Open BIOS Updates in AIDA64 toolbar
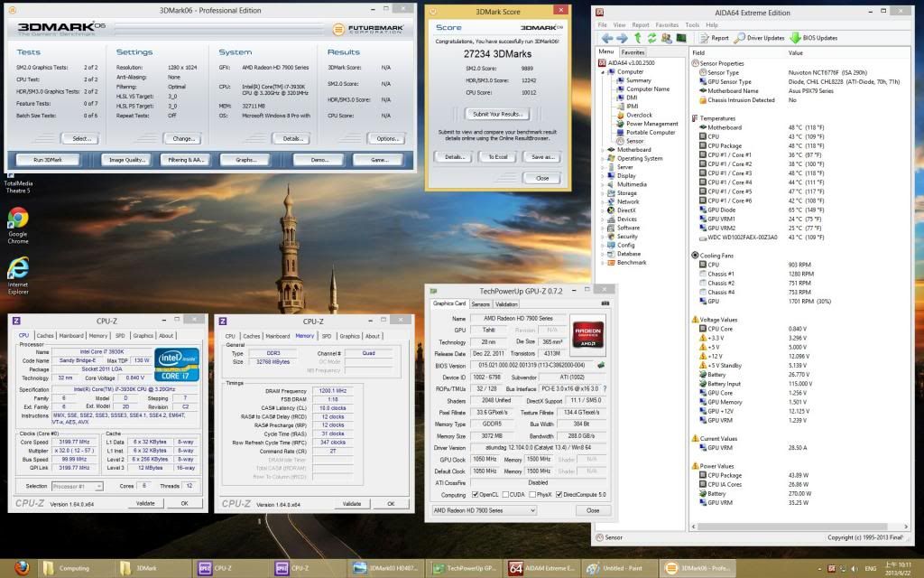 tap(814, 38)
